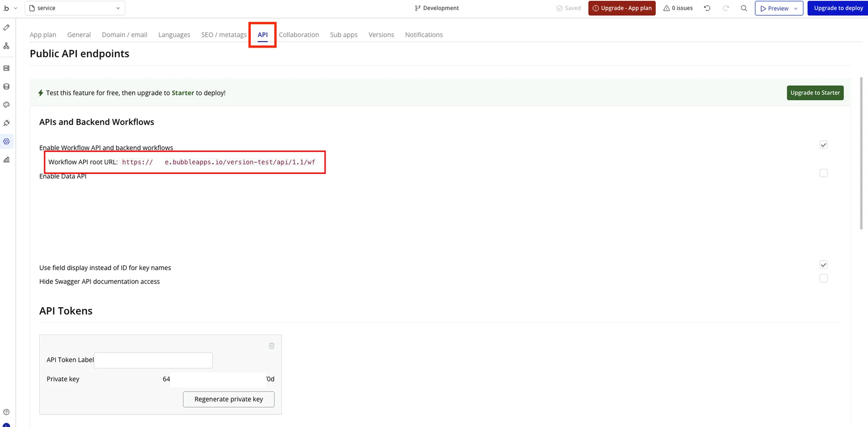Open the Design tab pencil icon
Image resolution: width=868 pixels, height=427 pixels.
[6, 28]
